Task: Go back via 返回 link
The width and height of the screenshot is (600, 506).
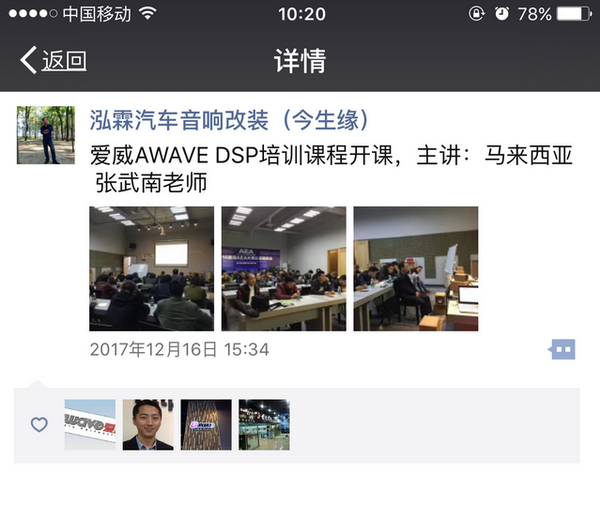Action: click(x=64, y=60)
